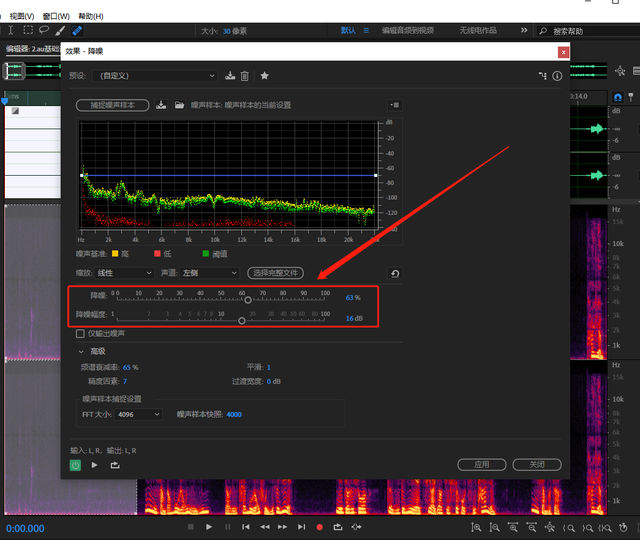This screenshot has height=540, width=640.
Task: Click the 关闭 close button
Action: (x=537, y=464)
